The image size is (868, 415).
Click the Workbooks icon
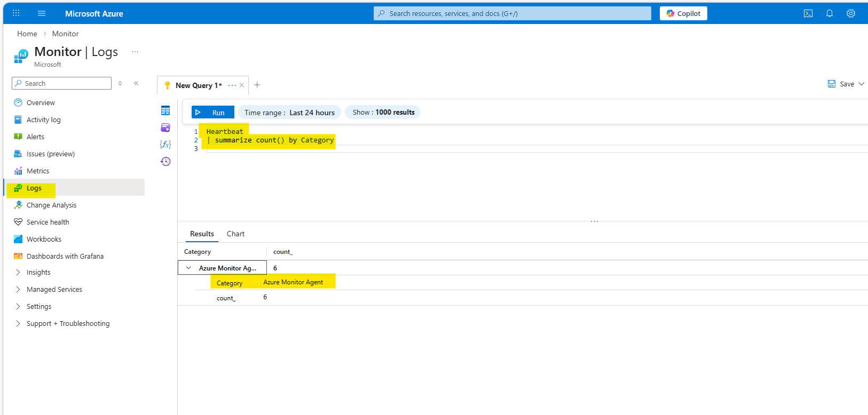click(18, 239)
